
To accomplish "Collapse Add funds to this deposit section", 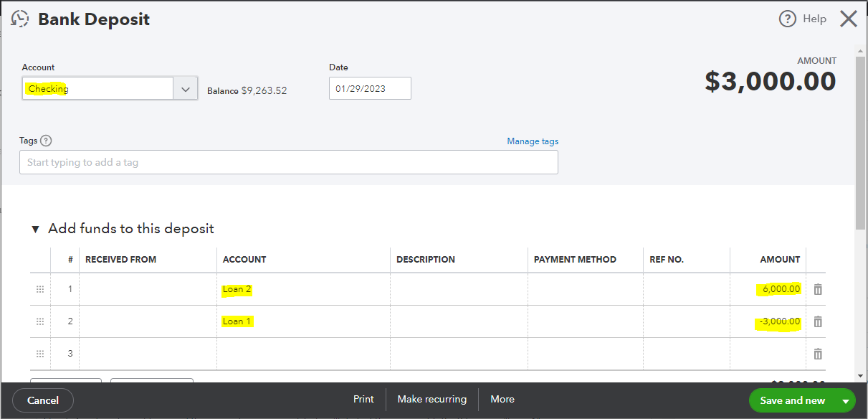I will [x=36, y=229].
